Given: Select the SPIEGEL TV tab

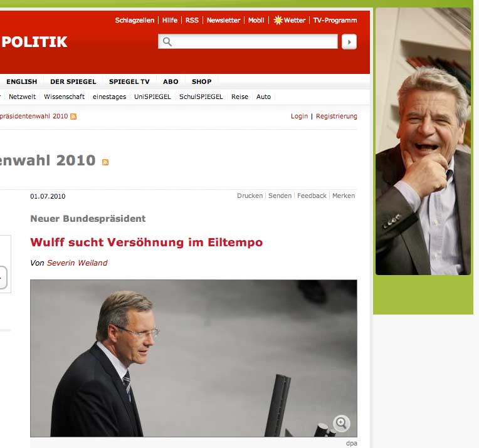Looking at the screenshot, I should point(129,81).
